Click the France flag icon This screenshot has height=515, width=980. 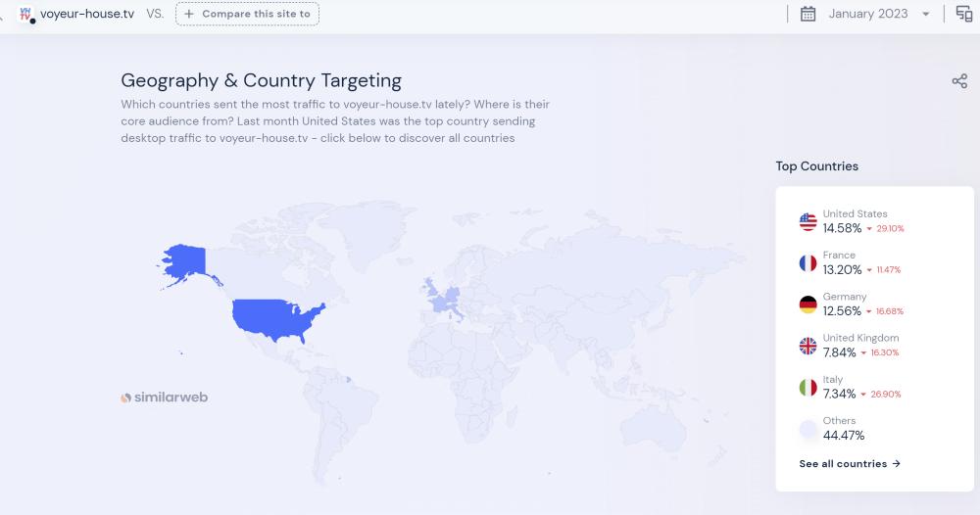(x=808, y=263)
